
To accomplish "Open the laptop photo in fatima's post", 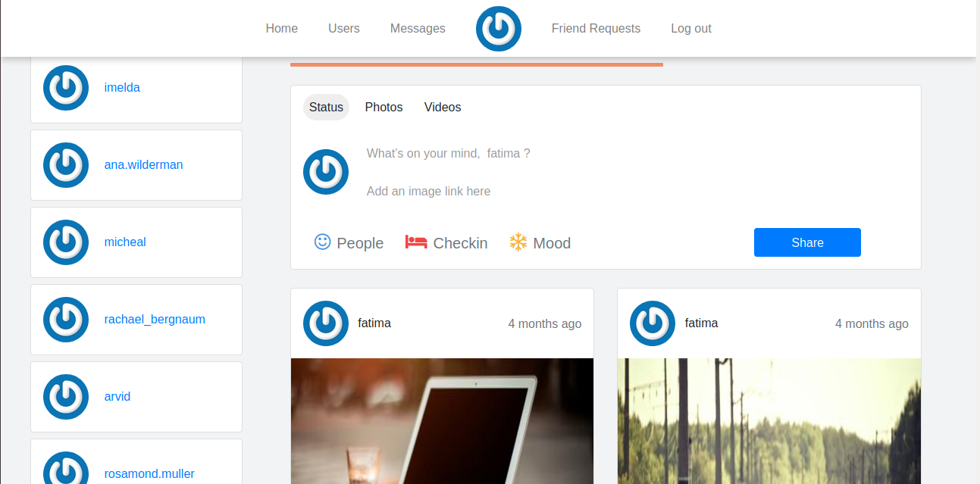I will (442, 421).
